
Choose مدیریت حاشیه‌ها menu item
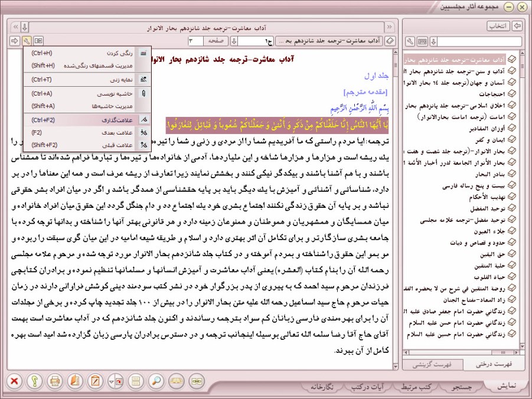click(x=87, y=106)
